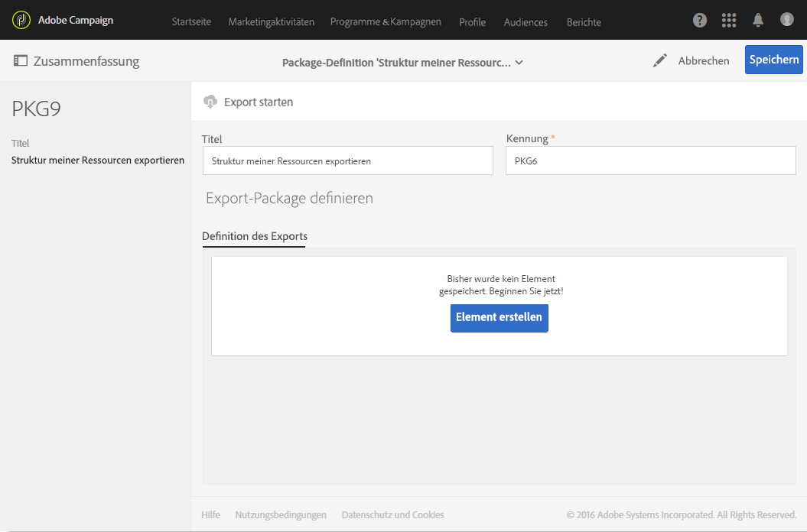Navigate to Profile in top bar
Screen dimensions: 807x532
coord(472,22)
